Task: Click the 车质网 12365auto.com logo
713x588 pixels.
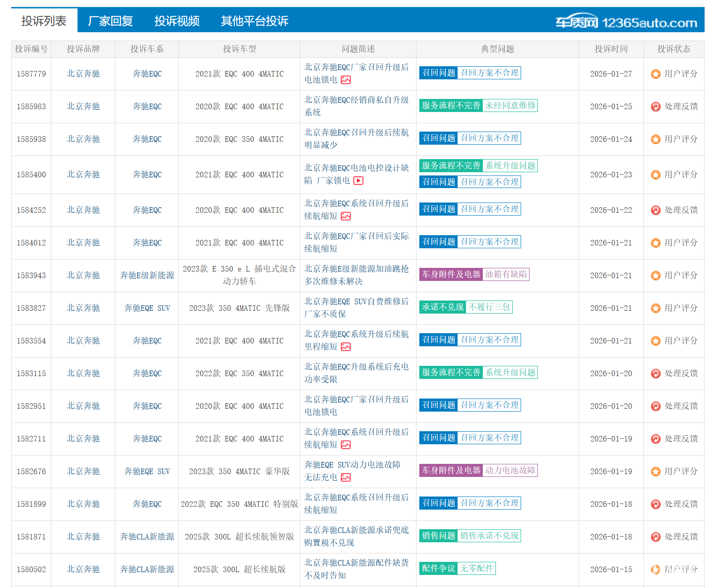Action: pyautogui.click(x=626, y=22)
